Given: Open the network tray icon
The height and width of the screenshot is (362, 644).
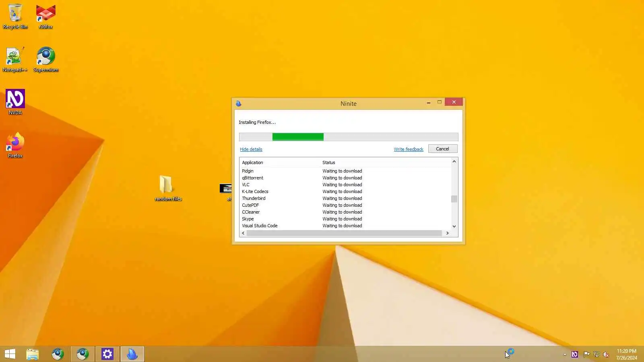Looking at the screenshot, I should pos(597,354).
